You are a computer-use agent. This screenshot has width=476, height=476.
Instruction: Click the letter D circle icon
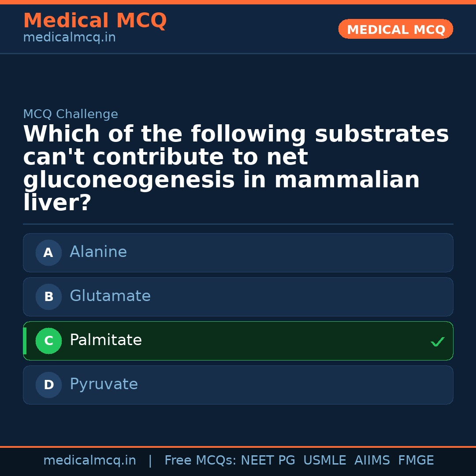coord(48,385)
